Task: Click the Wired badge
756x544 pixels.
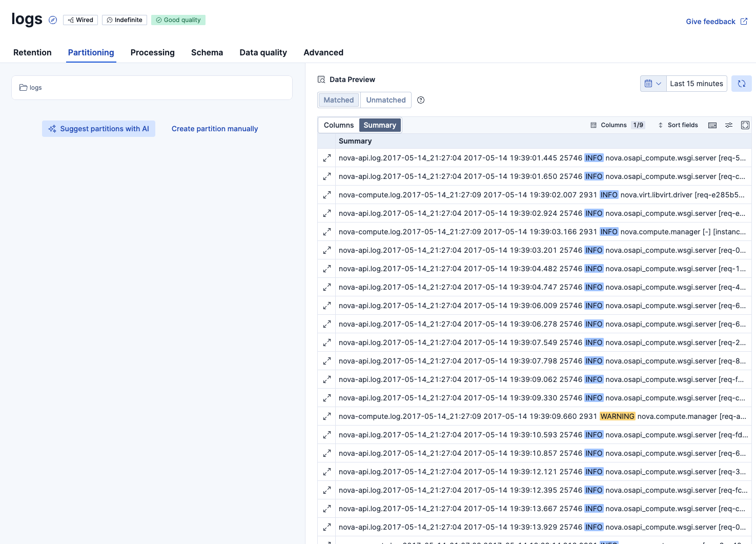Action: (80, 20)
